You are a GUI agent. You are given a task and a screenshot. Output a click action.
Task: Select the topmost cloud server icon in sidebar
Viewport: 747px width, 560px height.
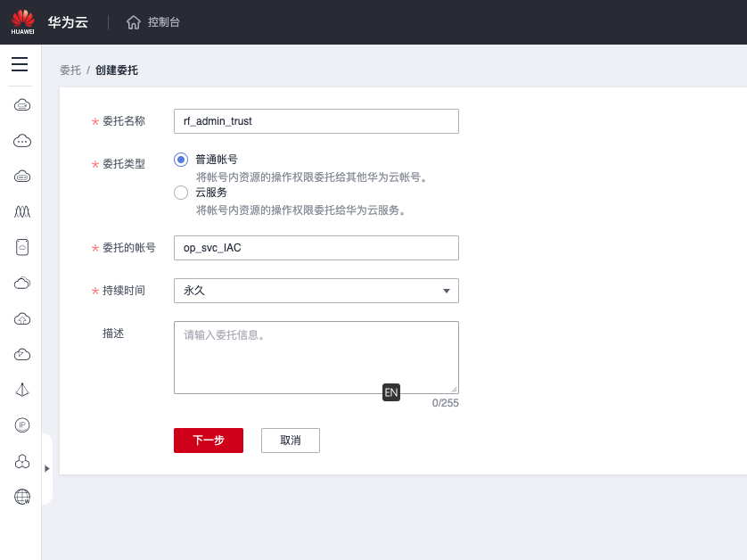[20, 104]
